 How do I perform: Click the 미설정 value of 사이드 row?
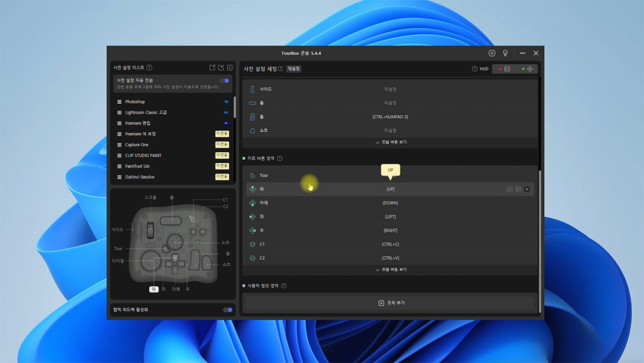click(390, 89)
